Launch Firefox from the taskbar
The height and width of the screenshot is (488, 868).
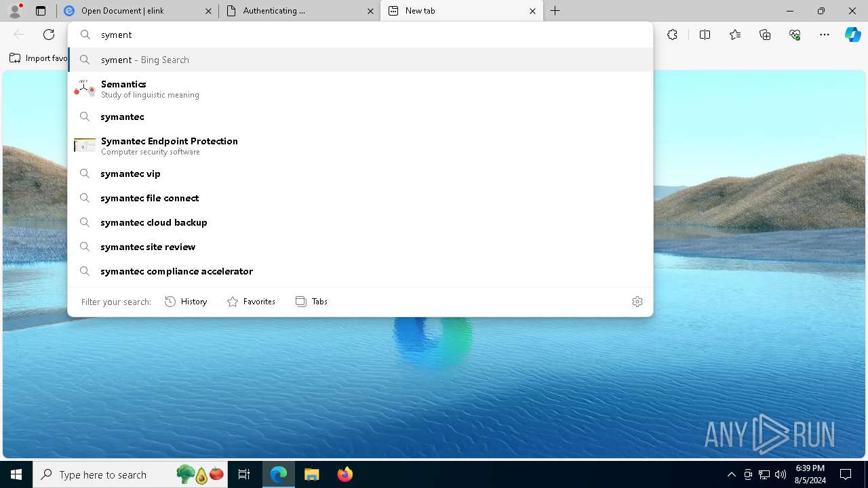click(x=344, y=474)
